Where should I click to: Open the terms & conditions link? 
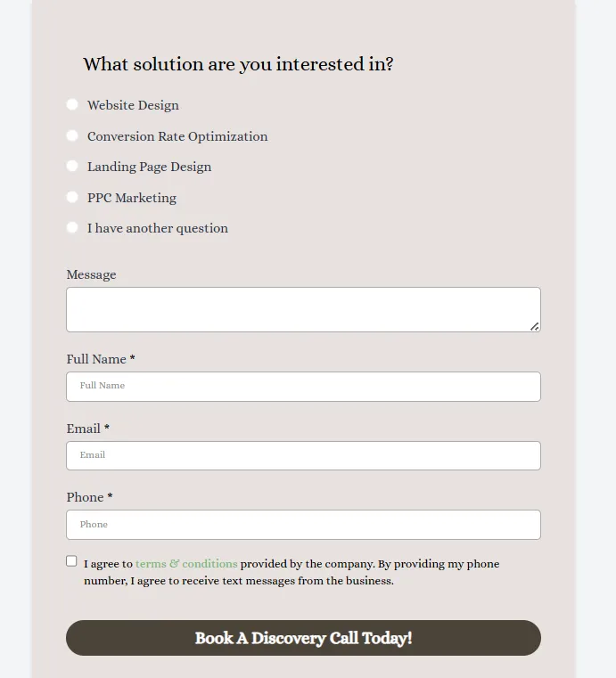pyautogui.click(x=186, y=564)
